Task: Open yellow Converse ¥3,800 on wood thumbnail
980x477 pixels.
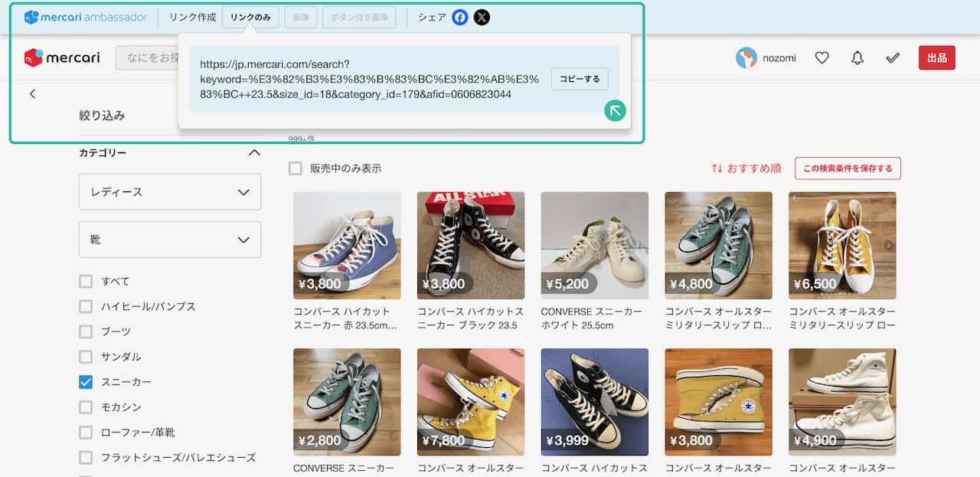Action: [x=719, y=402]
